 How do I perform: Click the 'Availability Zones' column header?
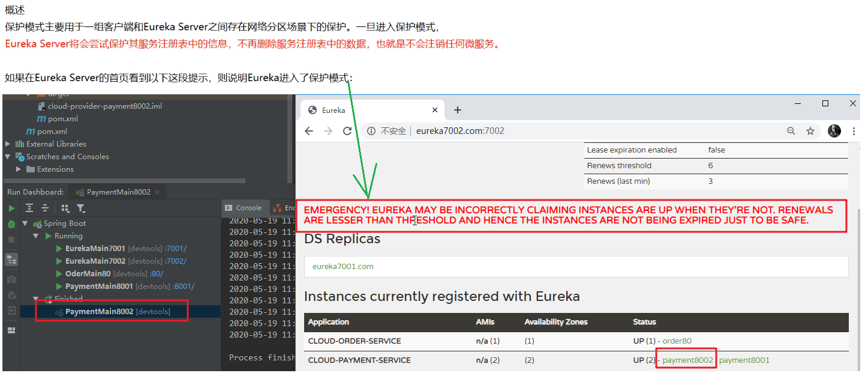(x=556, y=322)
